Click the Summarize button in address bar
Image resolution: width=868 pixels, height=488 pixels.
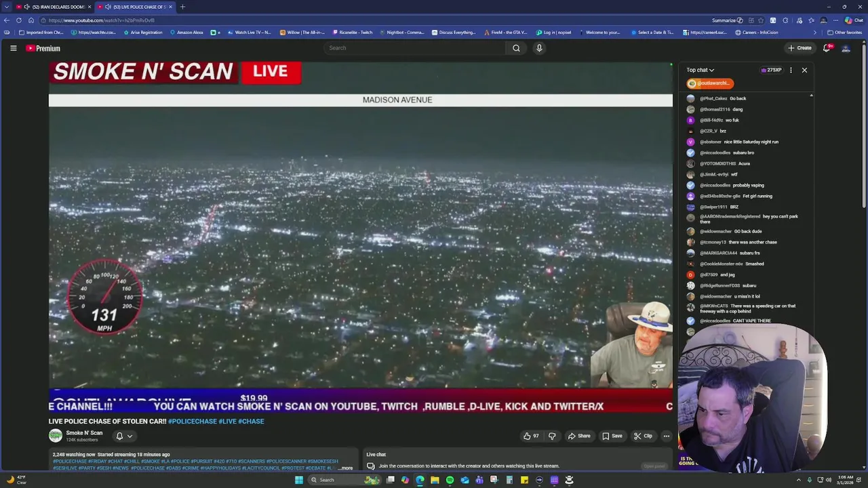[728, 20]
